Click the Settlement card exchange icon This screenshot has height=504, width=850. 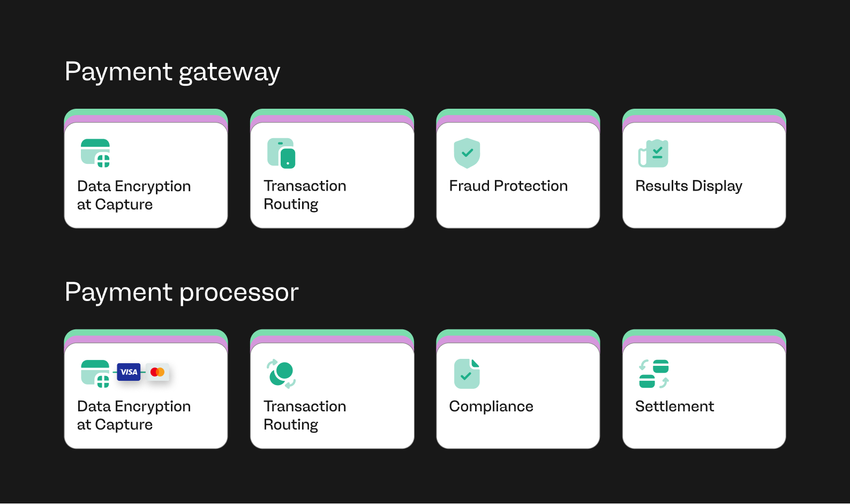[x=653, y=373]
